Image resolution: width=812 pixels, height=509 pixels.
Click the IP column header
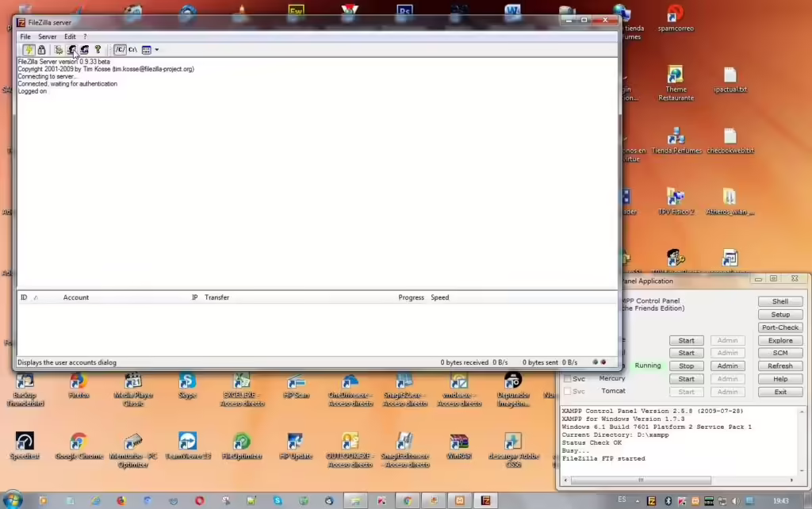click(x=195, y=297)
